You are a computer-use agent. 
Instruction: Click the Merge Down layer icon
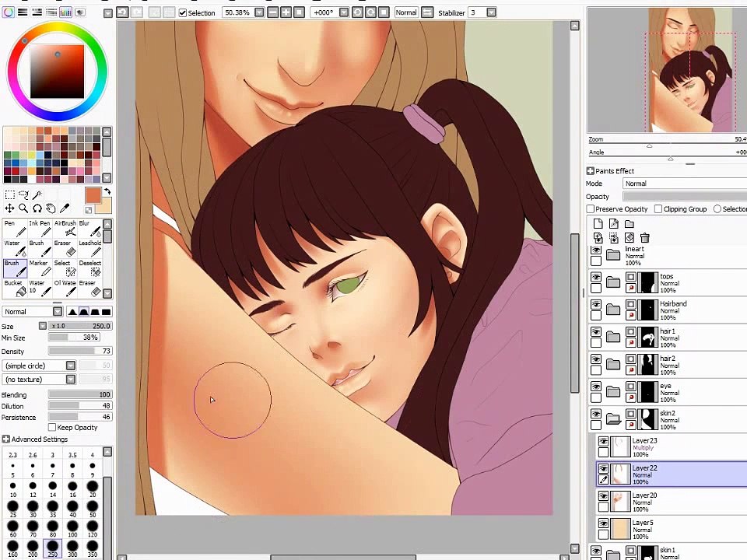pyautogui.click(x=614, y=237)
